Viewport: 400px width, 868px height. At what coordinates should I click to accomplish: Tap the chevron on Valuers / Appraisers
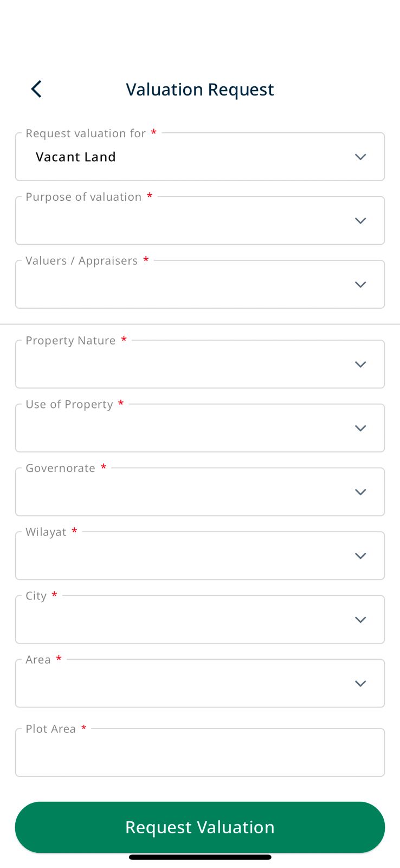360,284
